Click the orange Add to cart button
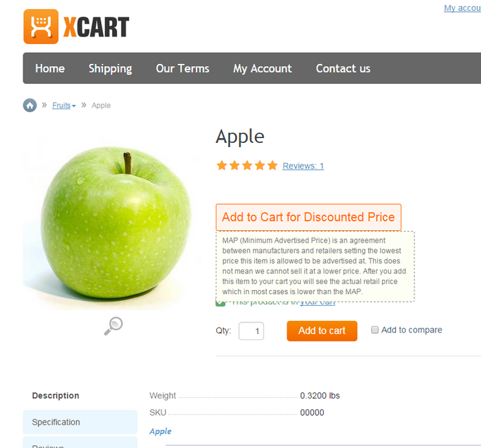This screenshot has height=448, width=481. click(322, 331)
